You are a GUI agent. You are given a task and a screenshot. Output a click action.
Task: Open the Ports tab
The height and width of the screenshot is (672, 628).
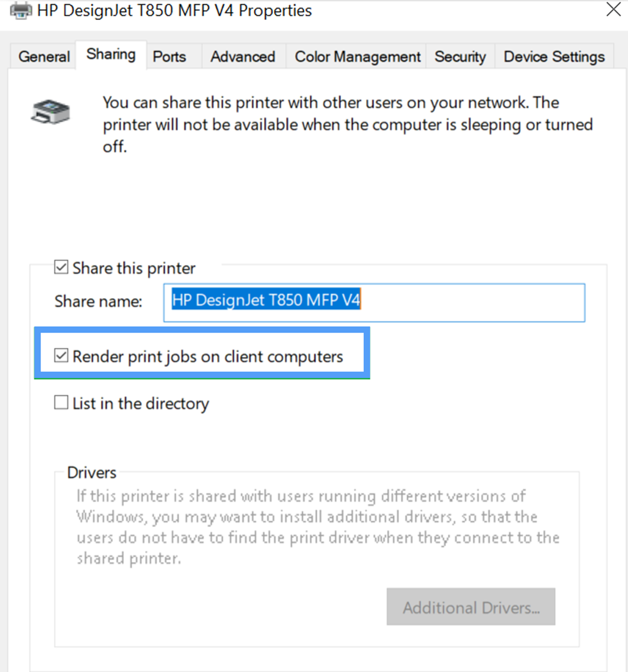point(169,57)
